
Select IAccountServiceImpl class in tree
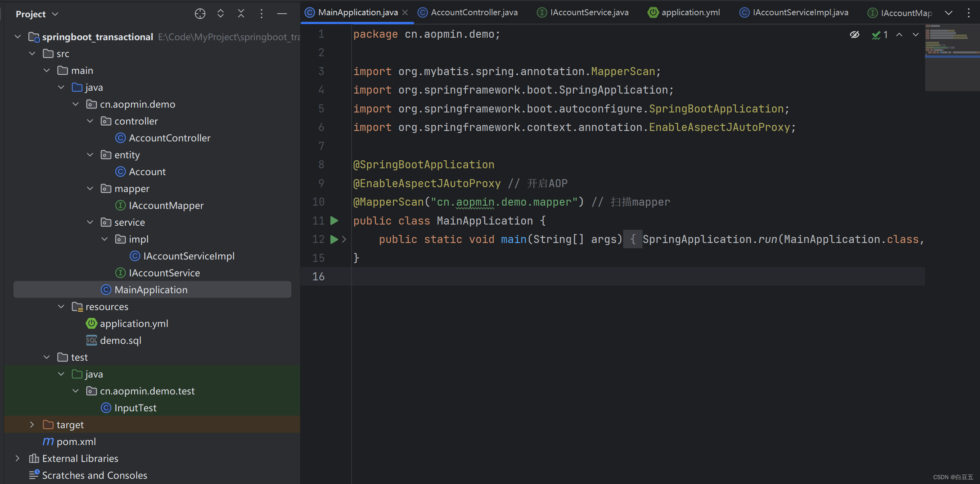182,256
